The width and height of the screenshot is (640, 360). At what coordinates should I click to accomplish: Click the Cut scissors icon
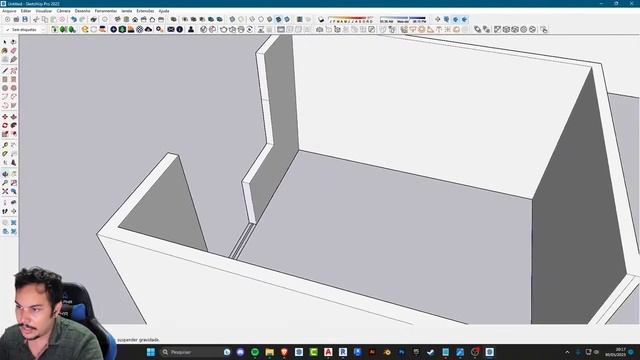36,19
